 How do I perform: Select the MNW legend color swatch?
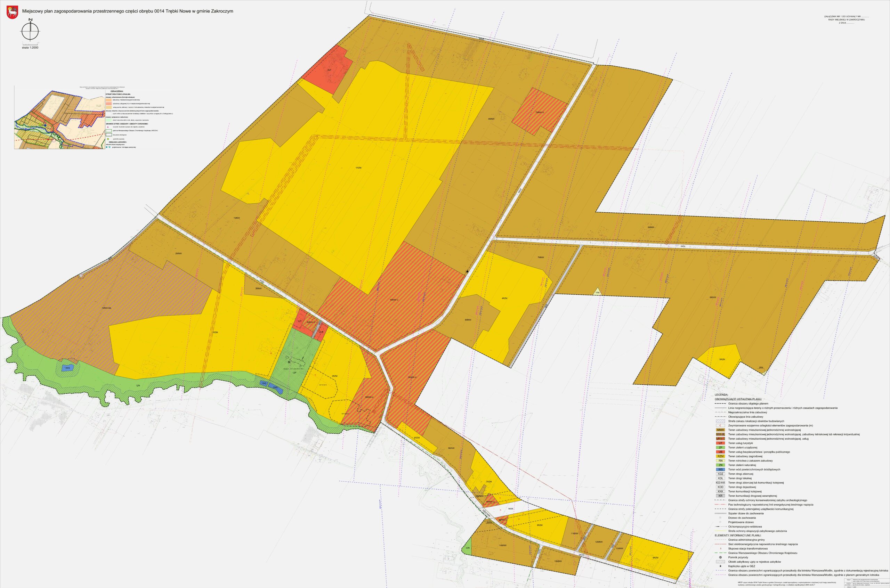(720, 430)
